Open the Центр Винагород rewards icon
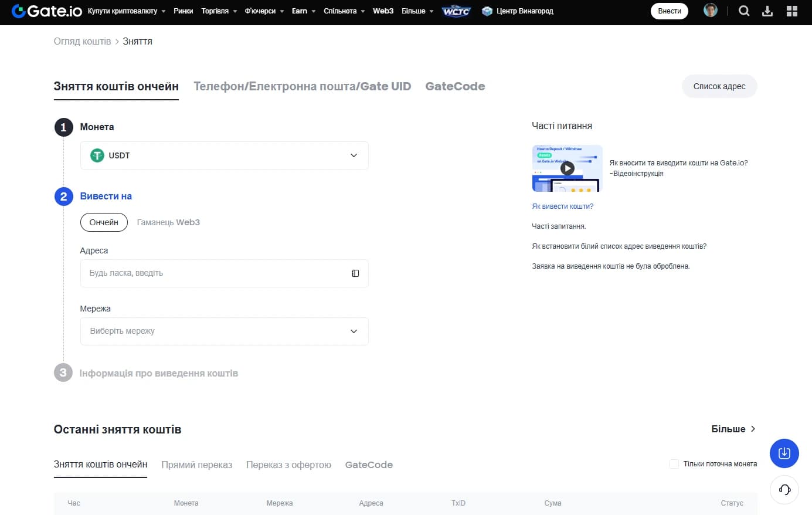The height and width of the screenshot is (515, 812). click(487, 11)
